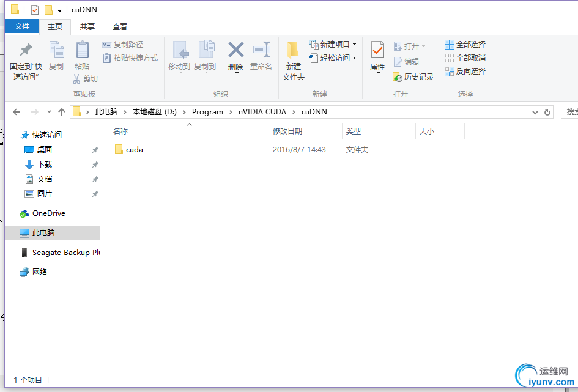Click Copy path (复制路径)

tap(123, 45)
